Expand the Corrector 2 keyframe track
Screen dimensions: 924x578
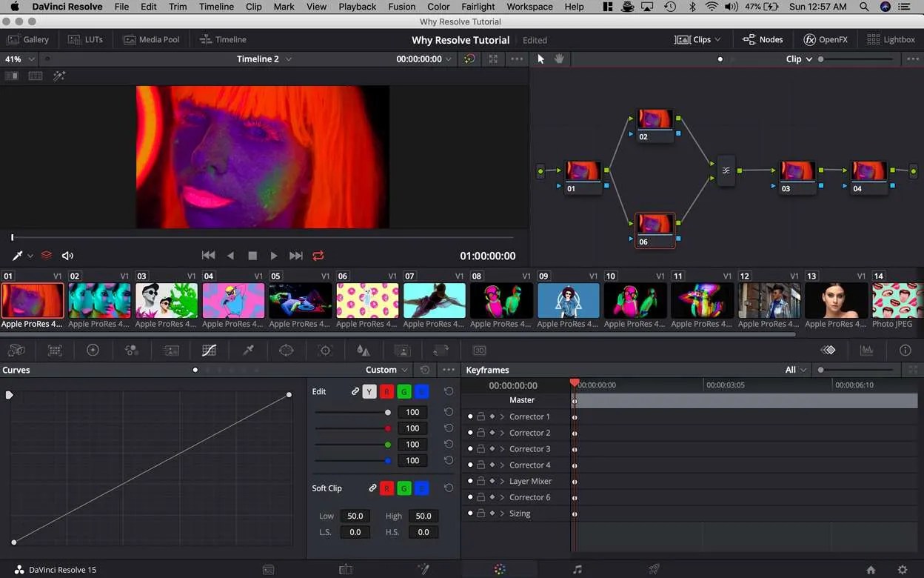pyautogui.click(x=502, y=433)
